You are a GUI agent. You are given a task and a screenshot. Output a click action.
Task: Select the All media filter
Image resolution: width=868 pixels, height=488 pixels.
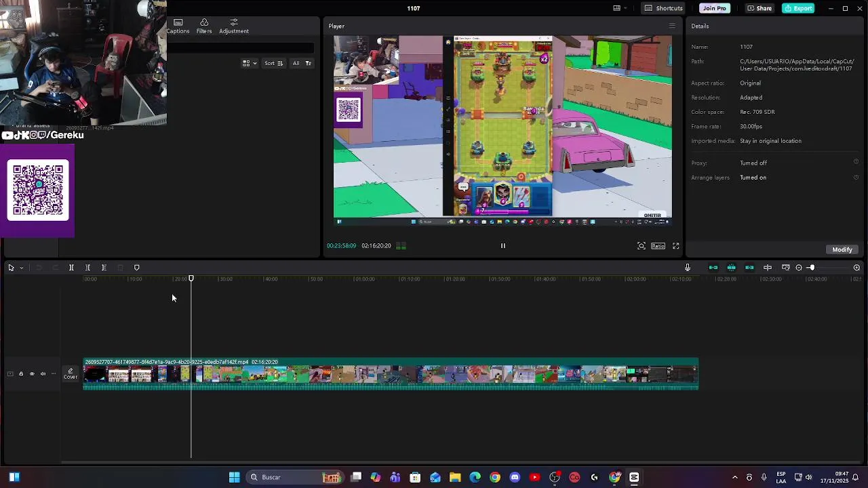point(296,63)
